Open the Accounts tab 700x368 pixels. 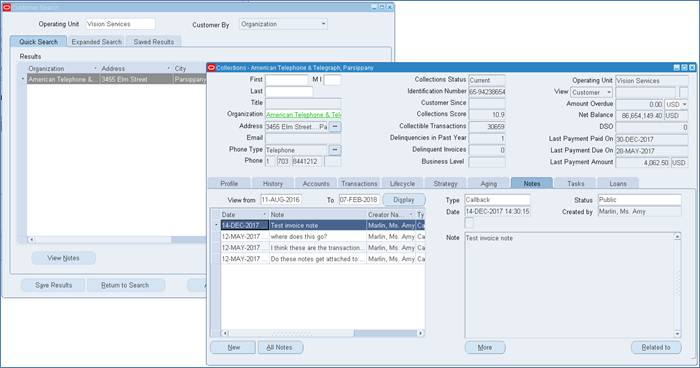316,184
